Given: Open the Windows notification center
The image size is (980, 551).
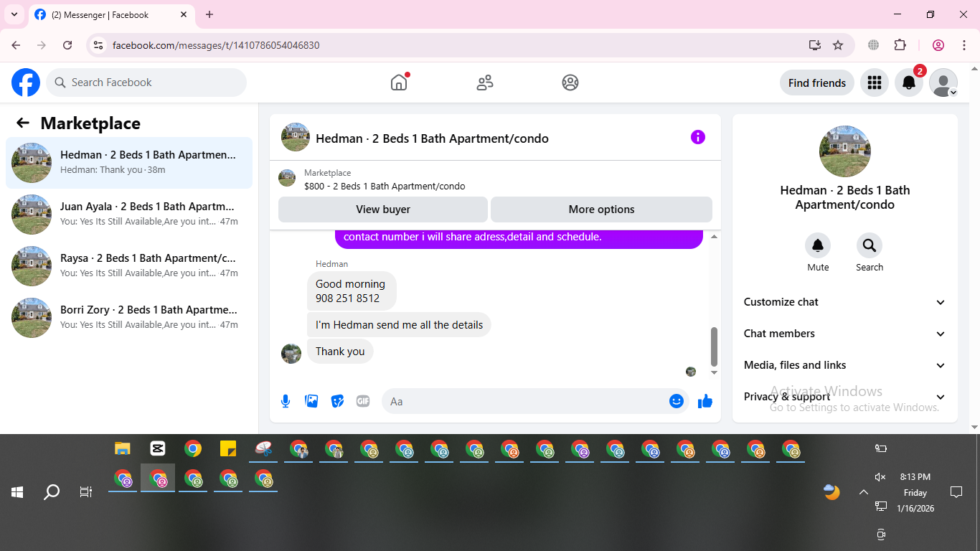Looking at the screenshot, I should (x=956, y=492).
